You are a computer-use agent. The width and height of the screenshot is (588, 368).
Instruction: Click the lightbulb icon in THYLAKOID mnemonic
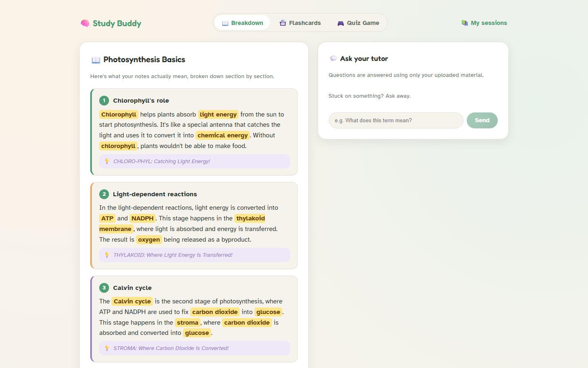pos(107,255)
